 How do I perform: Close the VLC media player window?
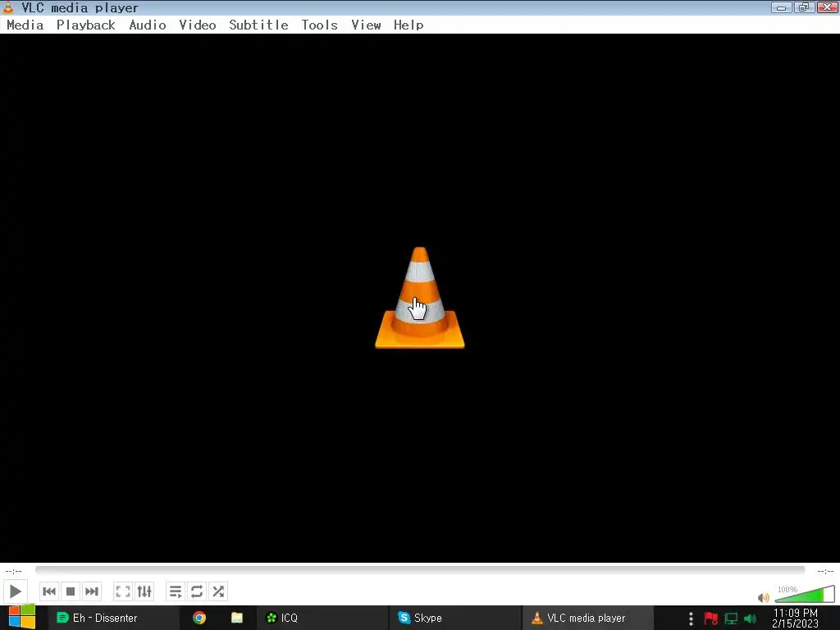[x=827, y=7]
